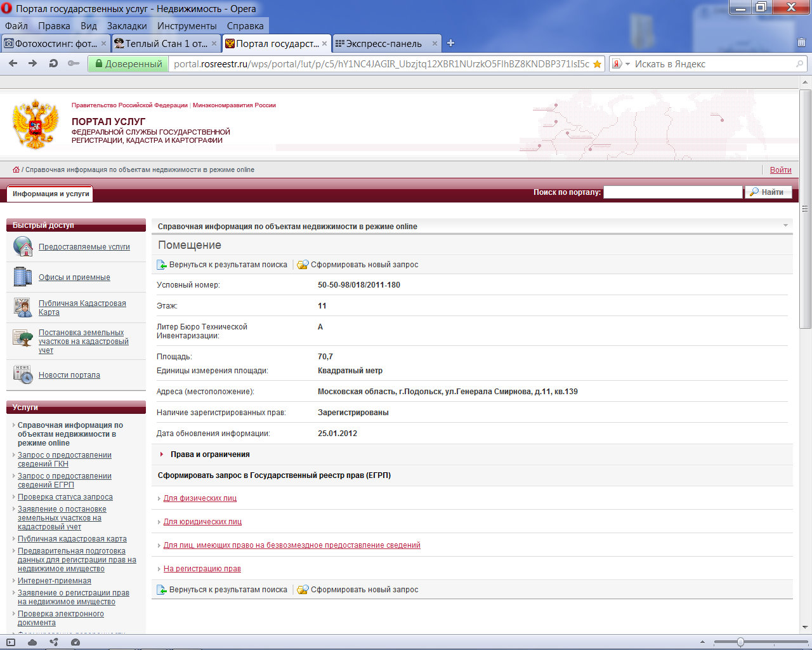Screen dimensions: 812x650
Task: Collapse the Справочная информация panel header arrow
Action: pyautogui.click(x=785, y=226)
